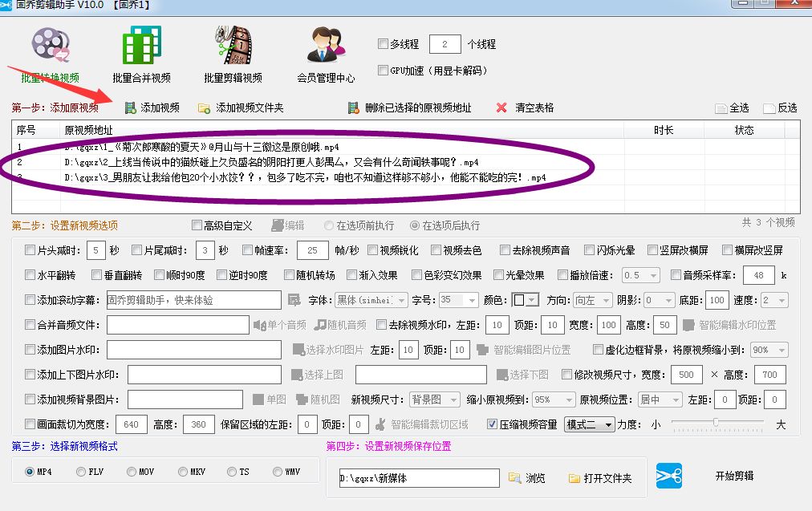
Task: Start editing with the blue scissors icon
Action: point(668,476)
